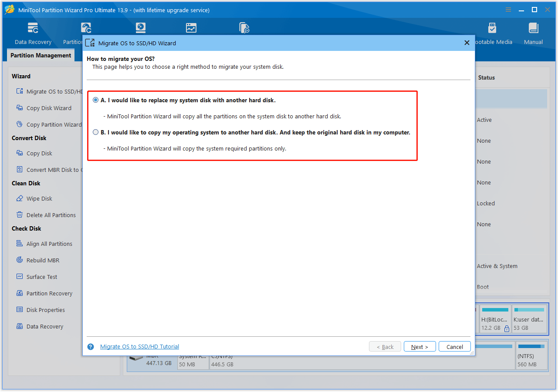Select Align All Partitions in the sidebar
Image resolution: width=558 pixels, height=392 pixels.
click(44, 244)
